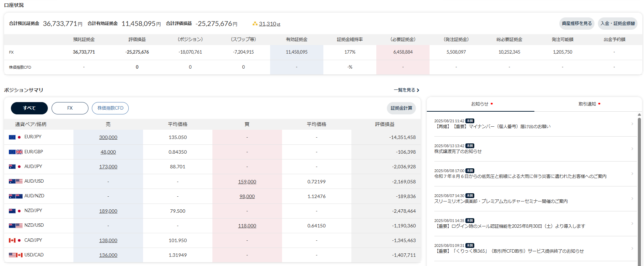The image size is (644, 266).
Task: Open the スリーミリオン倶楽部 seminar notice chevron
Action: coord(632,199)
